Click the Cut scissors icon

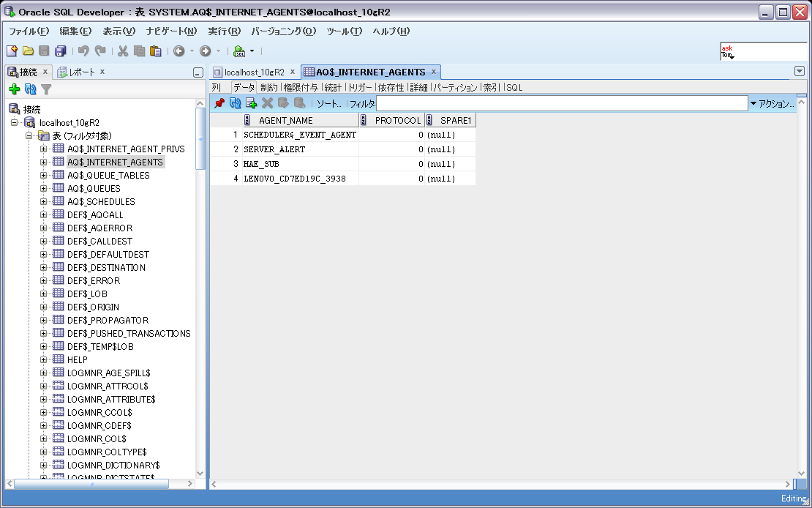click(x=123, y=51)
